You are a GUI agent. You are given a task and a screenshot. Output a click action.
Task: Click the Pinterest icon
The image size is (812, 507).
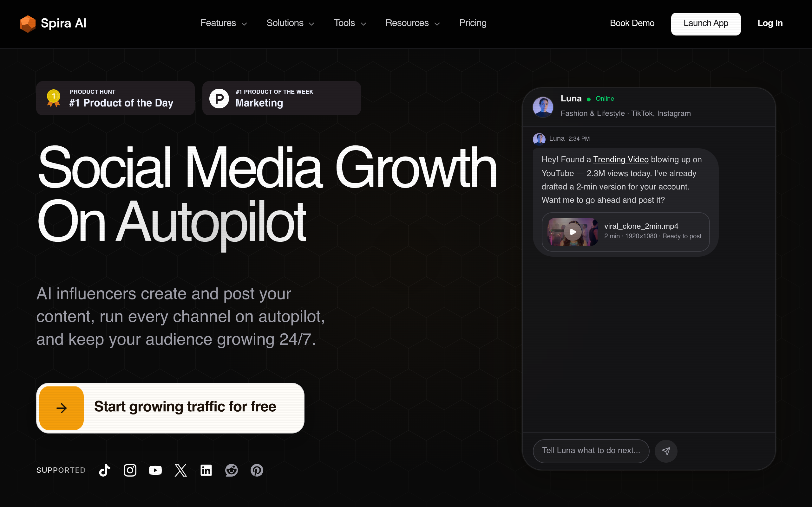point(257,470)
